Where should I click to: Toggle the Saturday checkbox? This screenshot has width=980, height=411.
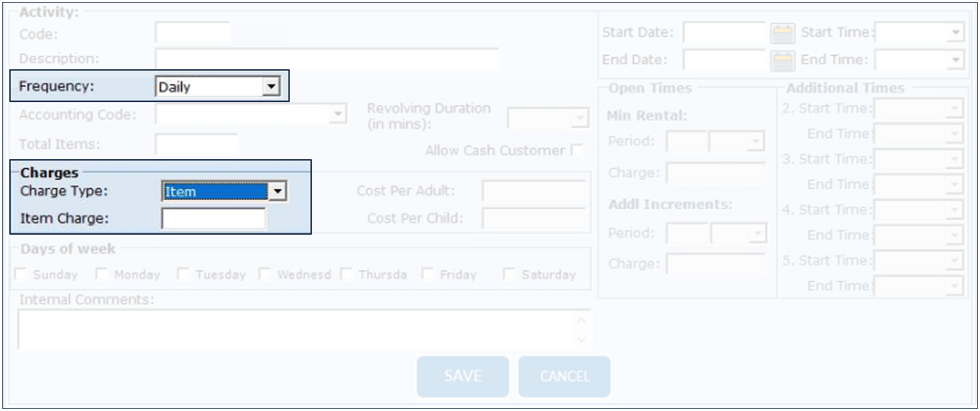pos(510,275)
